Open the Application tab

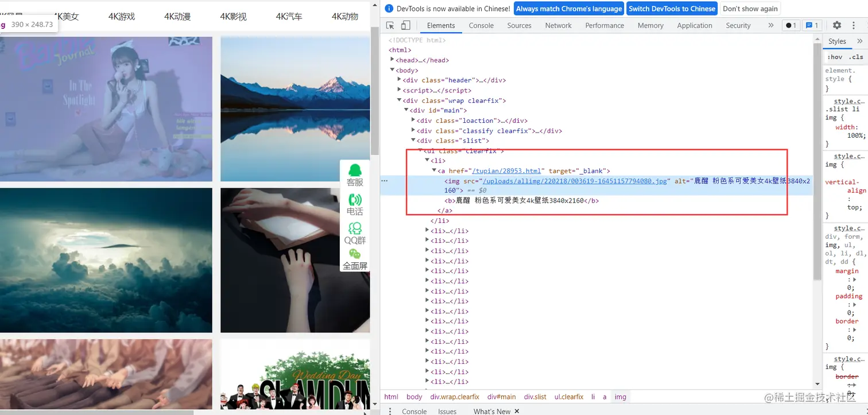pos(695,25)
